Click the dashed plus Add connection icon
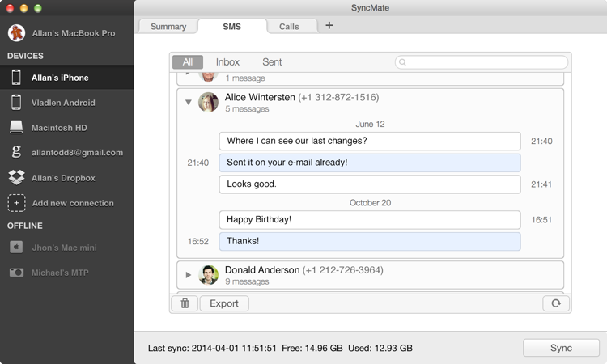The width and height of the screenshot is (607, 364). [16, 203]
